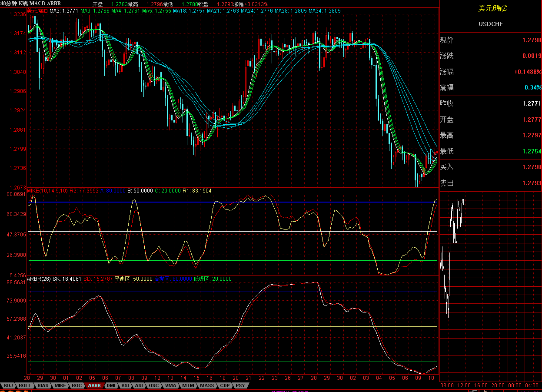Image resolution: width=542 pixels, height=392 pixels.
Task: Show the MTM indicator tab
Action: [188, 385]
